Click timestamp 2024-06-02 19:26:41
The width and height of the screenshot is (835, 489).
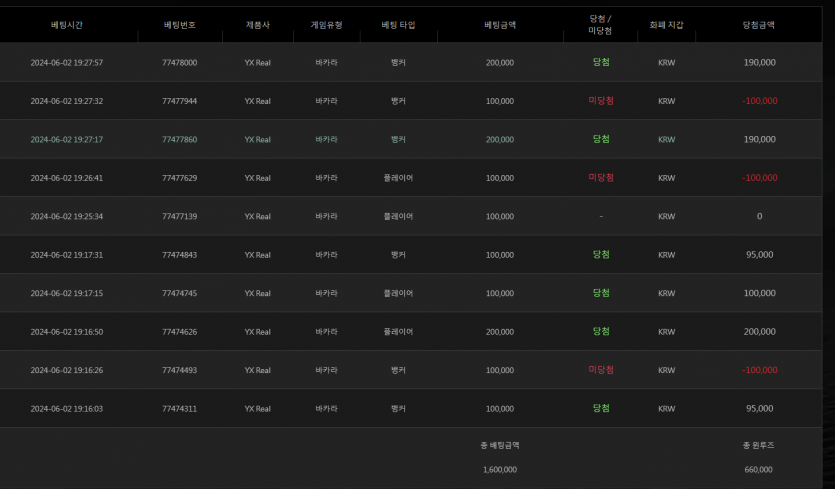click(67, 178)
